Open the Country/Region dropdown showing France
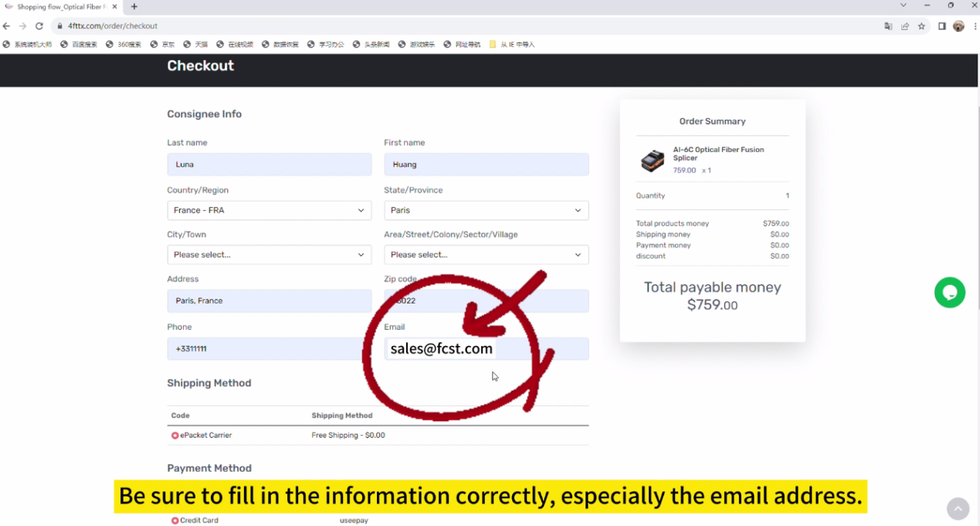 click(x=269, y=210)
